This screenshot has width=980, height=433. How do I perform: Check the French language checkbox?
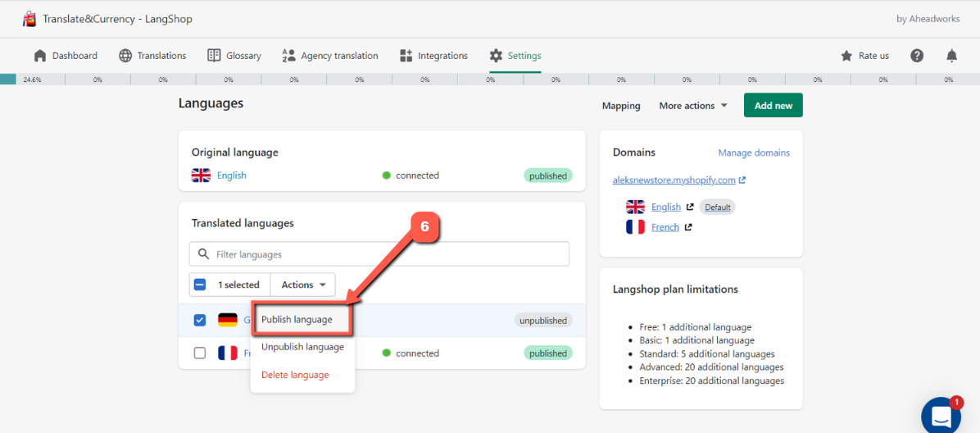click(199, 353)
